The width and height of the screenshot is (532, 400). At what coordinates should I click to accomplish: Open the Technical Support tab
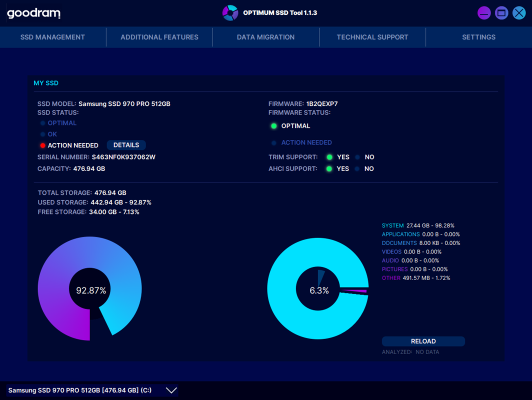click(x=372, y=37)
